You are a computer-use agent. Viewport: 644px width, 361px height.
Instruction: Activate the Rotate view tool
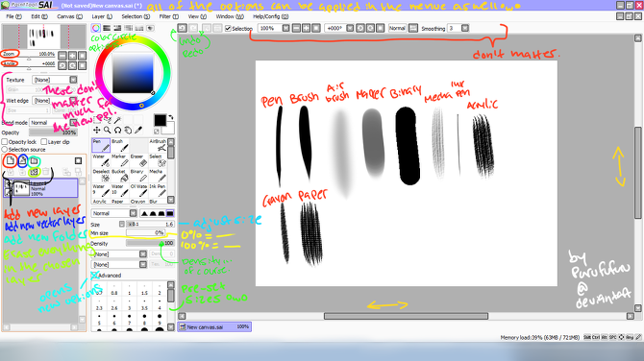[x=117, y=130]
